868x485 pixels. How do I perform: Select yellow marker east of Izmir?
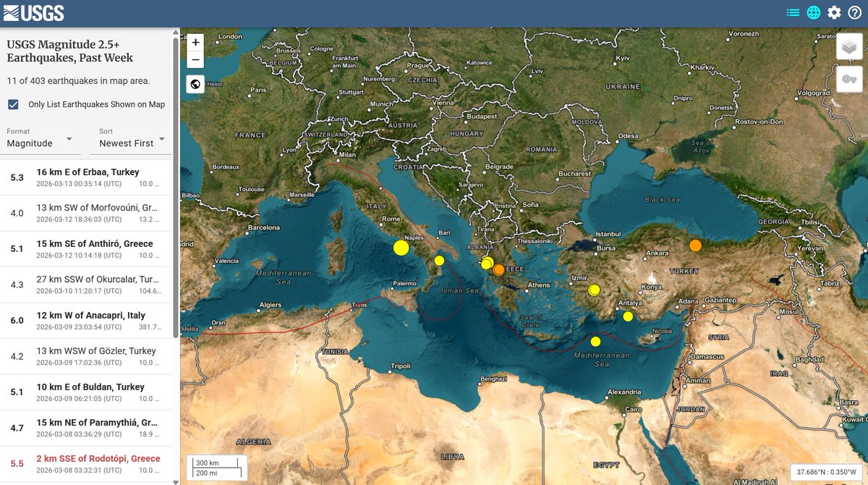pyautogui.click(x=595, y=290)
